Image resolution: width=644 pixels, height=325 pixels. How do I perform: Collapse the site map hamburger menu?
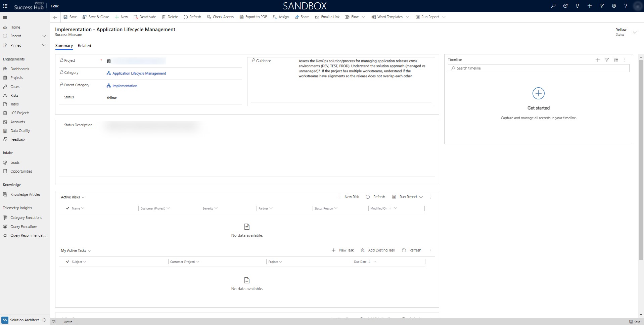click(x=5, y=17)
